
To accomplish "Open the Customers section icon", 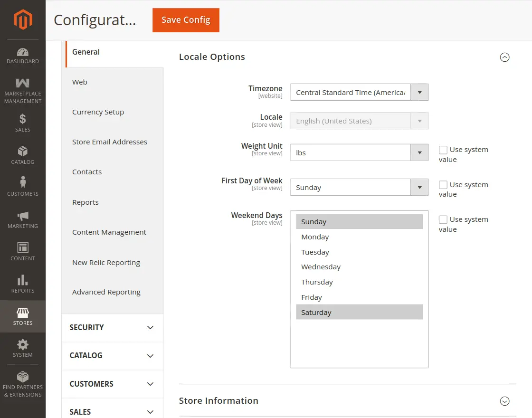I will 22,181.
